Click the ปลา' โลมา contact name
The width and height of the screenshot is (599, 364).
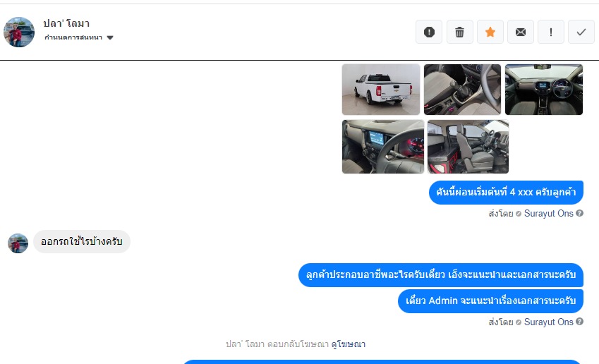[66, 23]
